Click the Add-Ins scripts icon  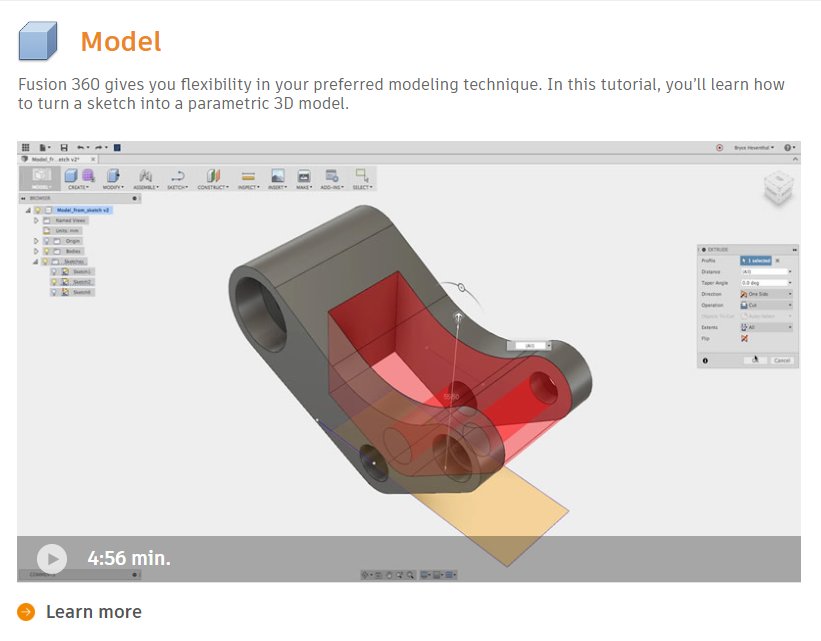331,175
